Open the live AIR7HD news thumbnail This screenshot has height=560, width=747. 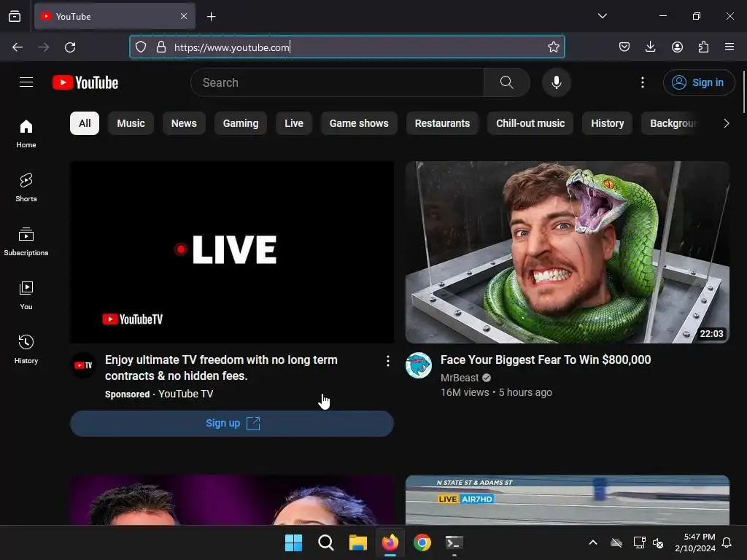tap(567, 499)
